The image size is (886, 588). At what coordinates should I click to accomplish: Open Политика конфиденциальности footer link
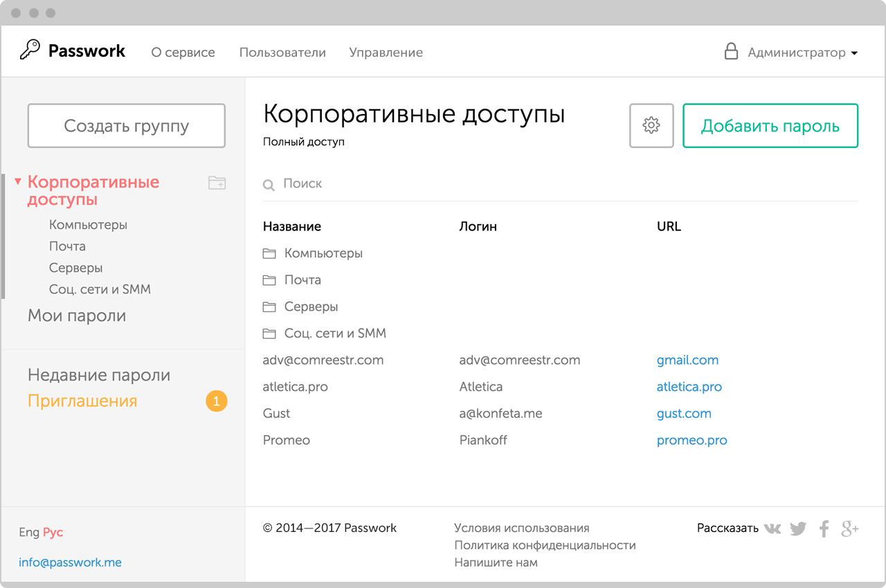(x=545, y=545)
